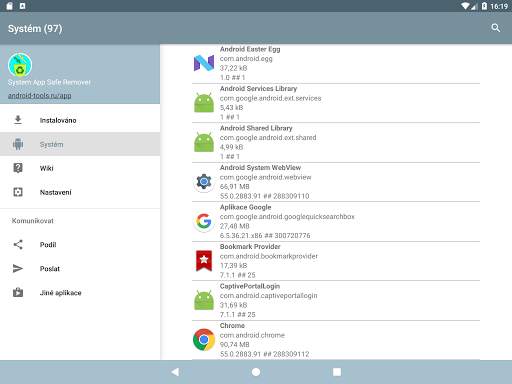
Task: Tap the System App Safe Remover logo
Action: coord(20,65)
